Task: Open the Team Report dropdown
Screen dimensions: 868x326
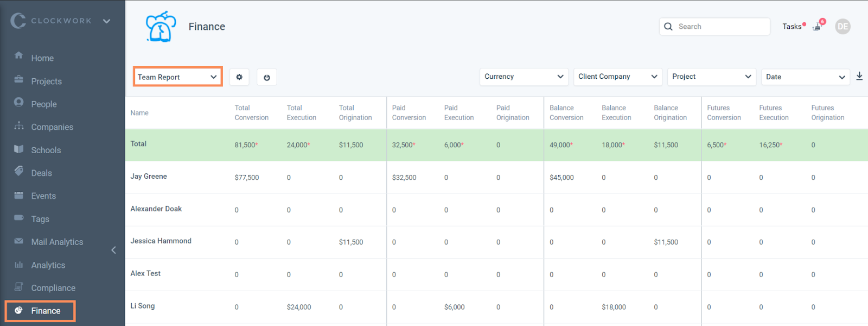Action: (x=177, y=77)
